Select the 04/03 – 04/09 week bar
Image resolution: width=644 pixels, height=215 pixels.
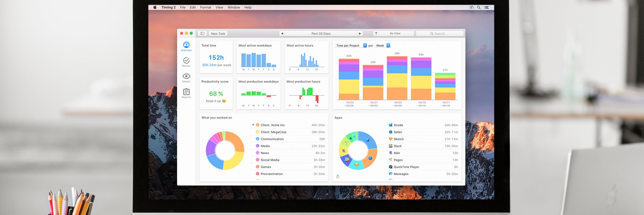click(397, 78)
